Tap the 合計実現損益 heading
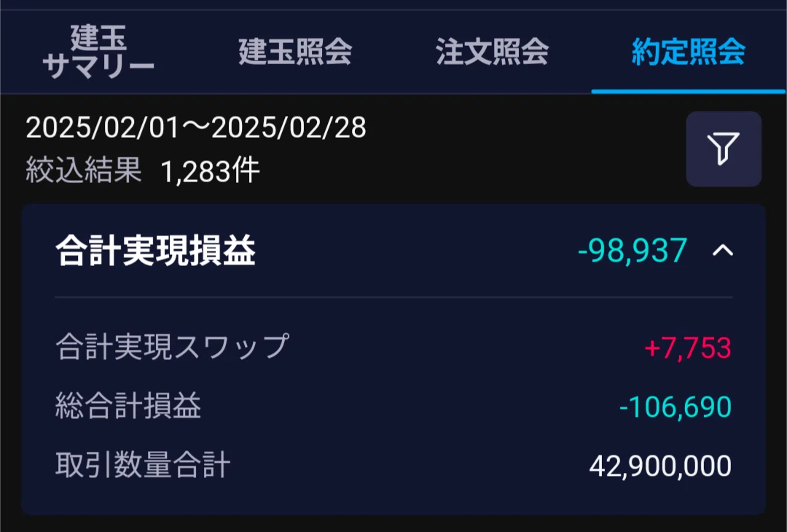 156,250
